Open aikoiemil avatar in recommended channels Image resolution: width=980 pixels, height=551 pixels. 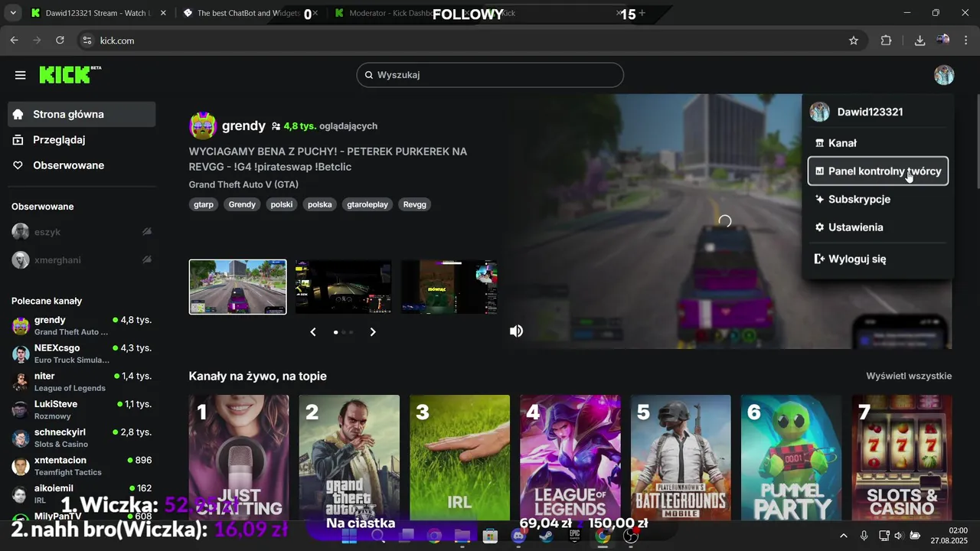click(21, 494)
